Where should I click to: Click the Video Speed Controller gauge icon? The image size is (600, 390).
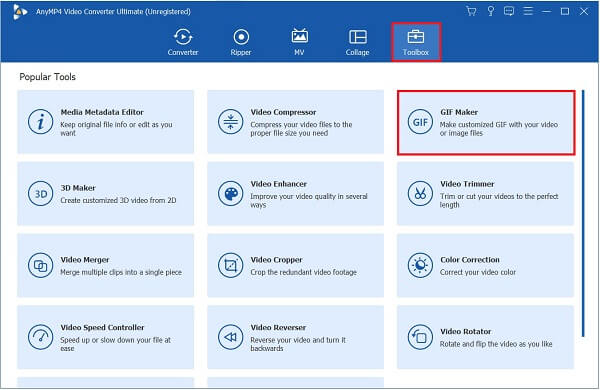point(40,337)
